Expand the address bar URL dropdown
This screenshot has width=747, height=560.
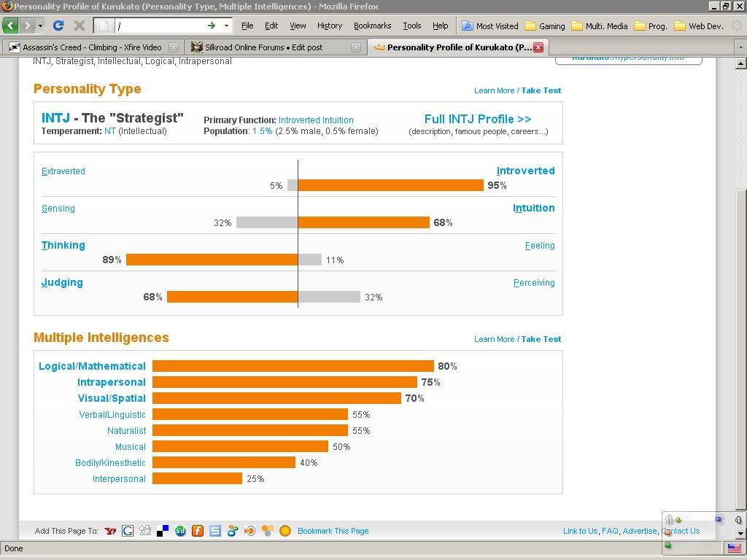point(226,26)
